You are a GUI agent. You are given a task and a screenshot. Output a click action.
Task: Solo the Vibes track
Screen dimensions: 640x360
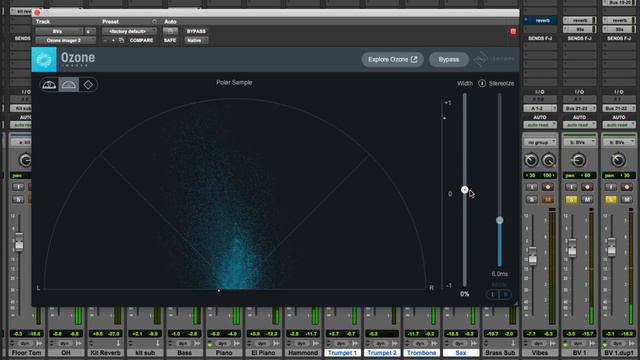[531, 199]
